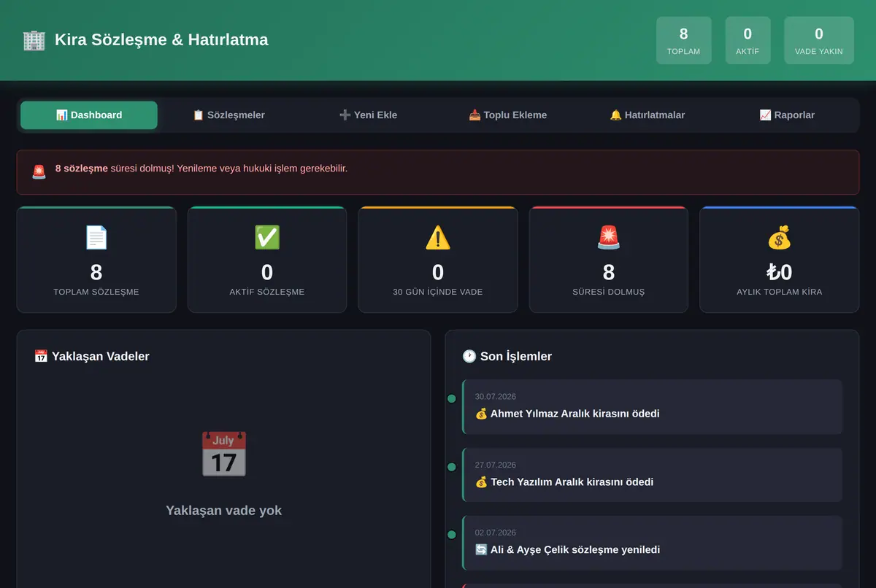
Task: Click the 'Yaklaşan Vadeler' heading
Action: pos(101,356)
